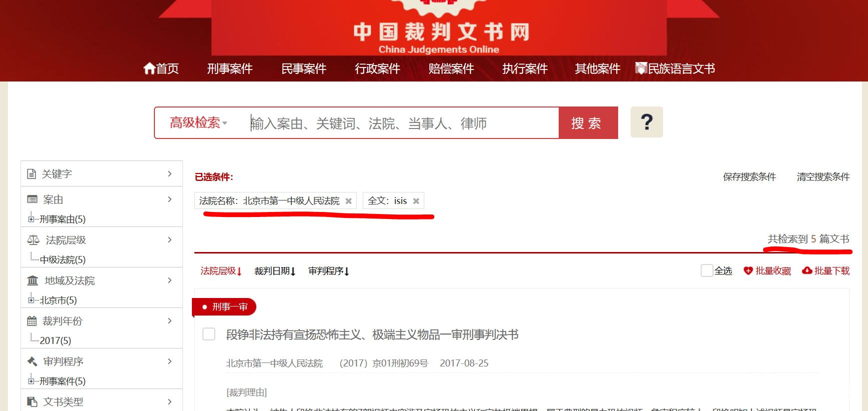Check the box for 段铮 judgment result
The width and height of the screenshot is (868, 411).
click(209, 334)
